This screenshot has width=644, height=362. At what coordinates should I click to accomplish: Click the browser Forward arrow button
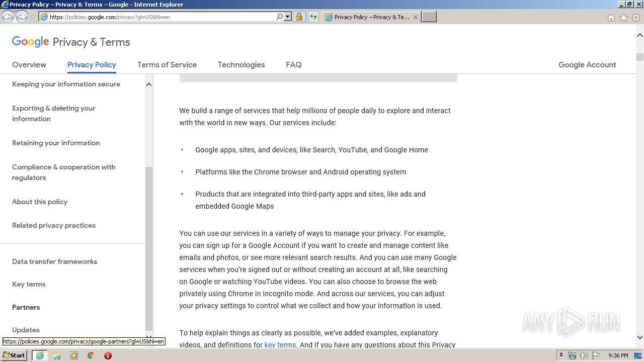[x=22, y=17]
